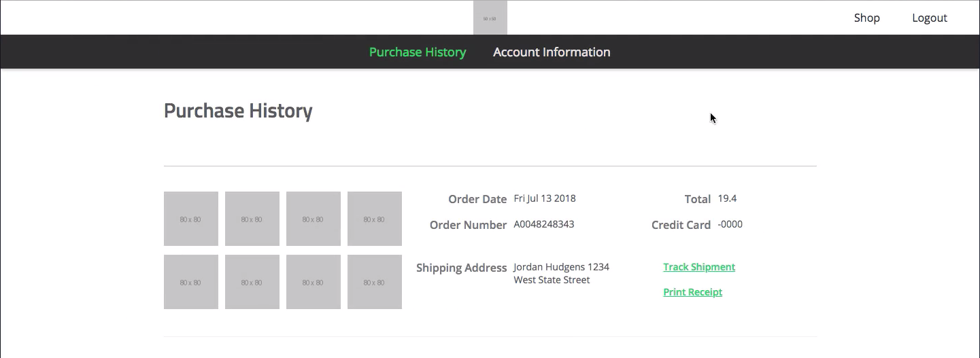
Task: Click the order date Fri Jul 13 2018
Action: 544,198
